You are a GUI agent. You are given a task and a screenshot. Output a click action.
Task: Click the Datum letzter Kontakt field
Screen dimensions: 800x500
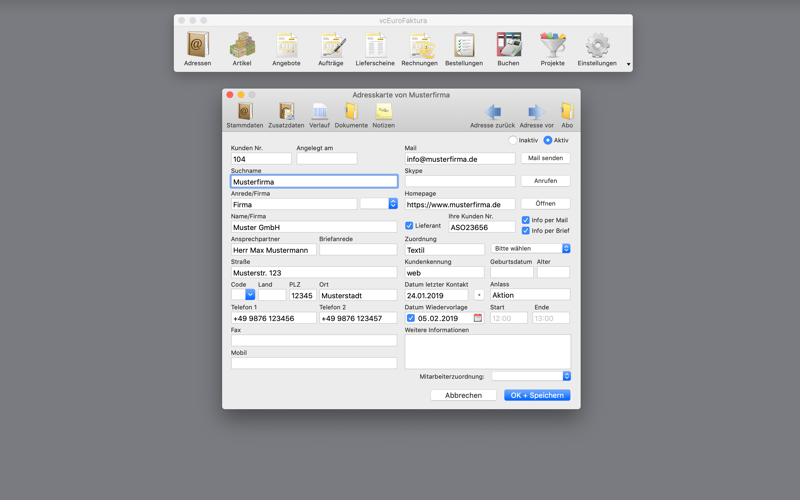pos(437,295)
